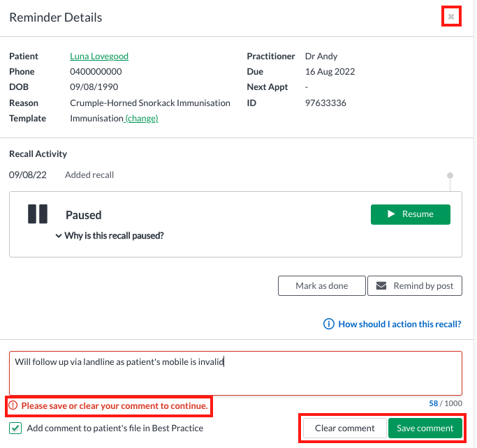Click the Paused status label
The image size is (477, 448).
[84, 215]
